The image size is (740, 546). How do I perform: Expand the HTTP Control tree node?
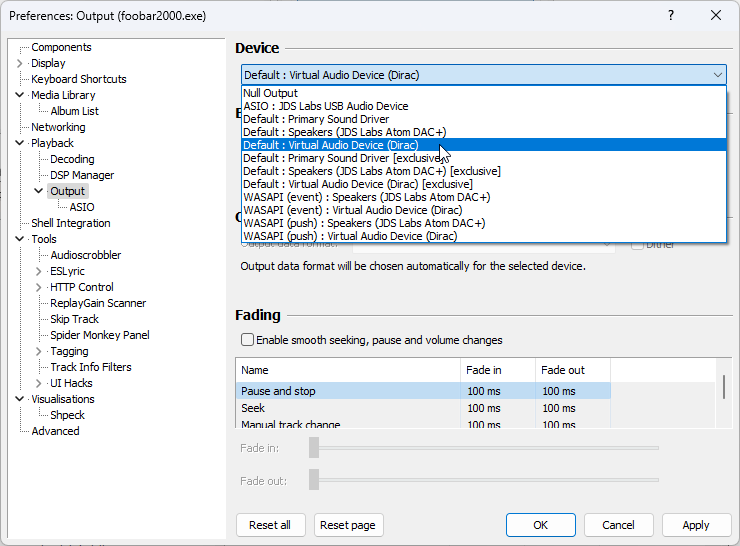(x=39, y=287)
